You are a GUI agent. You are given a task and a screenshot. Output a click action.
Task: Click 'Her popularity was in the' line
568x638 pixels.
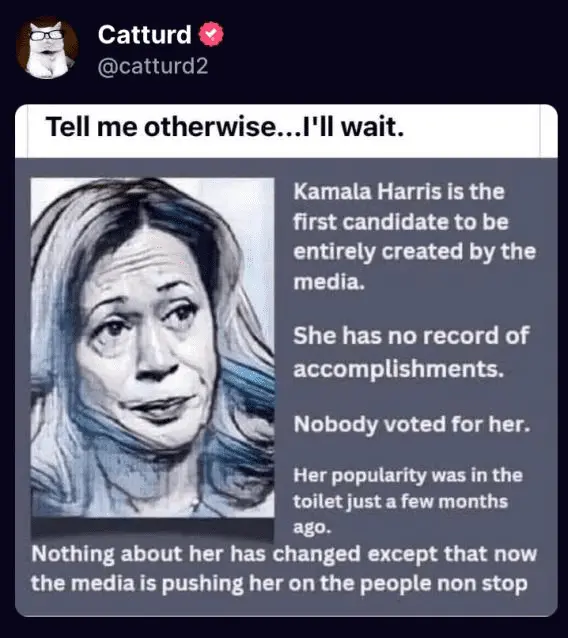click(408, 475)
